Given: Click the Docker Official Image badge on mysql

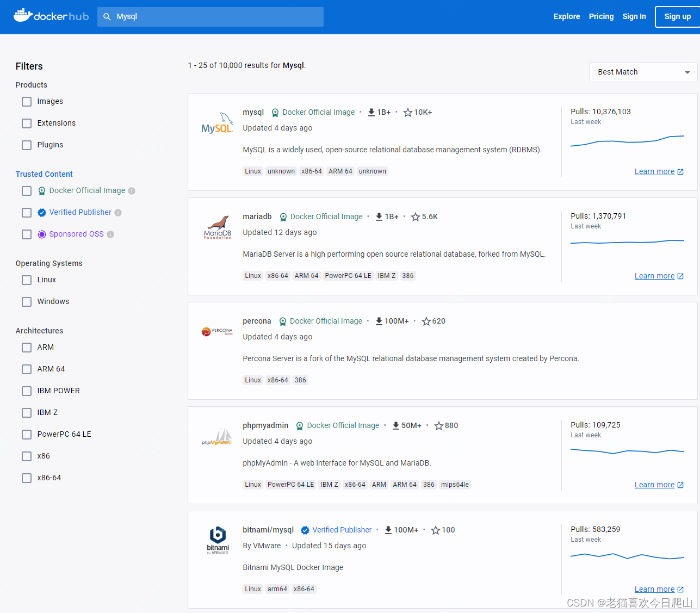Looking at the screenshot, I should [x=313, y=112].
